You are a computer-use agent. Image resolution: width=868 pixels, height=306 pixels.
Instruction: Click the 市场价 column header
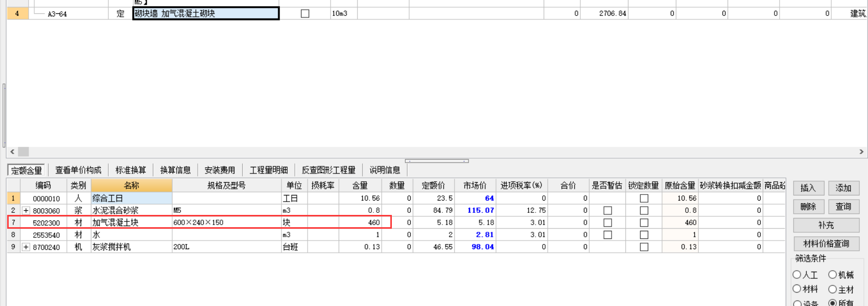tap(475, 185)
